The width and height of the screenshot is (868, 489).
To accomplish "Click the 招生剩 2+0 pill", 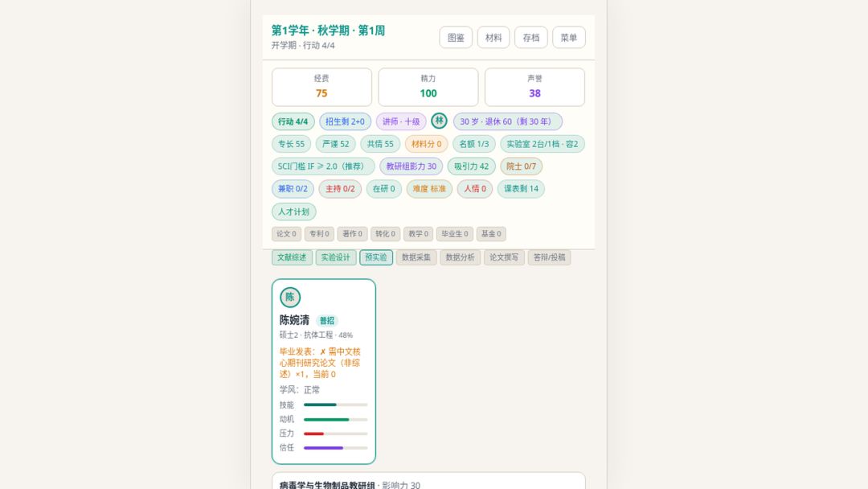I will [x=345, y=121].
